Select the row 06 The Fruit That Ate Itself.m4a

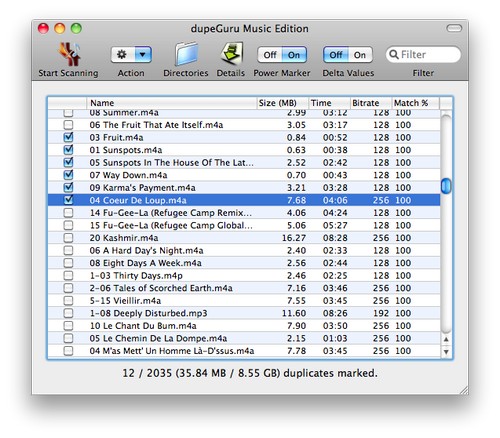[244, 125]
